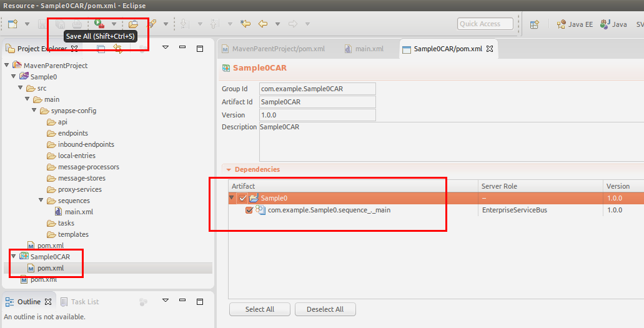Click the Select All button
The height and width of the screenshot is (328, 644).
click(x=259, y=309)
